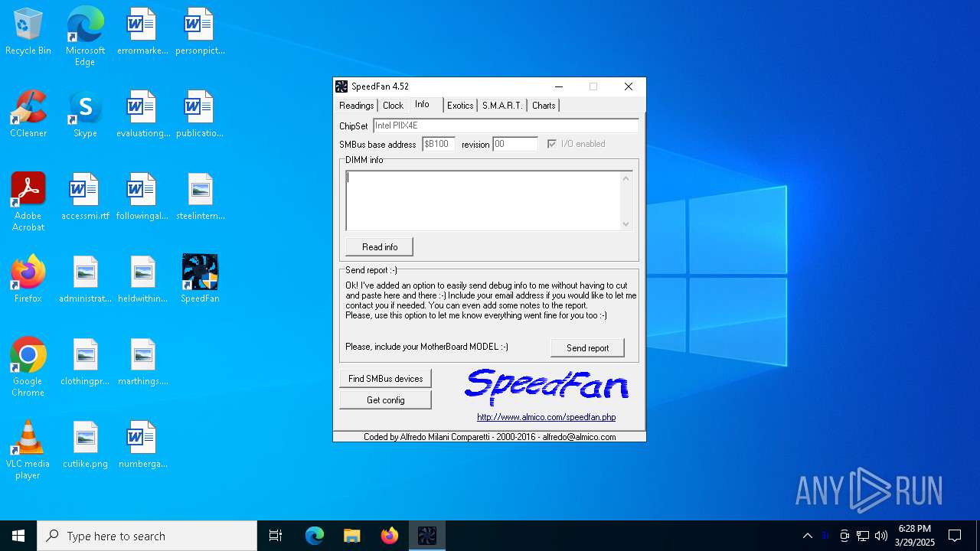
Task: Click the SpeedFan logo graphic
Action: pos(547,388)
